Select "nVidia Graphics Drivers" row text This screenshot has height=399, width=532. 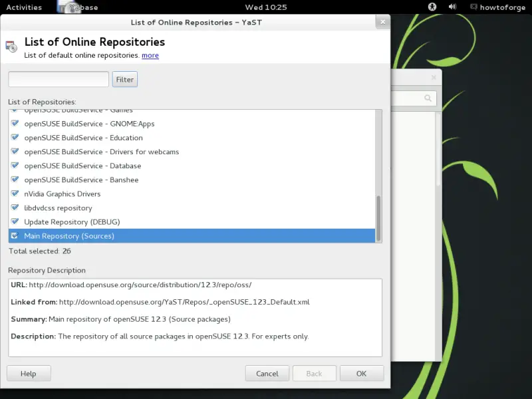[x=63, y=194]
